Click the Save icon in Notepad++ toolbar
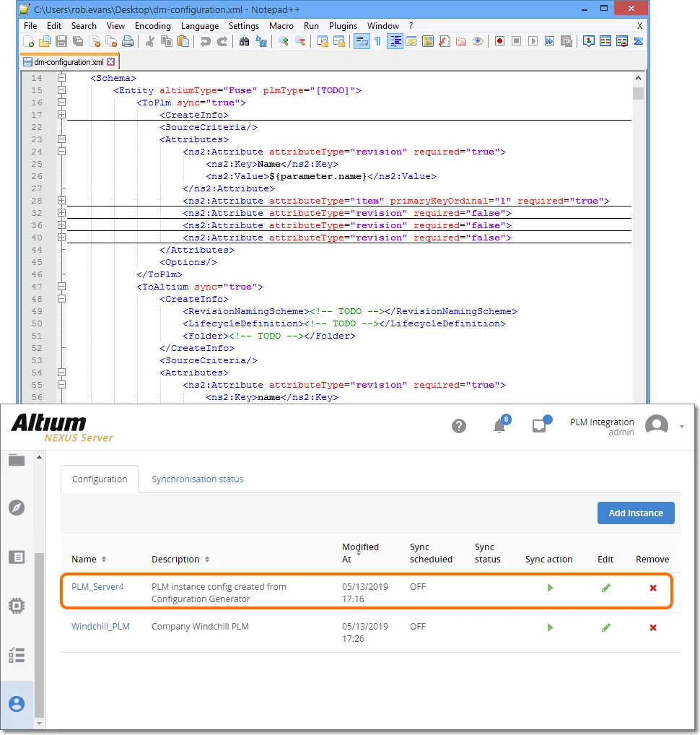 tap(61, 42)
